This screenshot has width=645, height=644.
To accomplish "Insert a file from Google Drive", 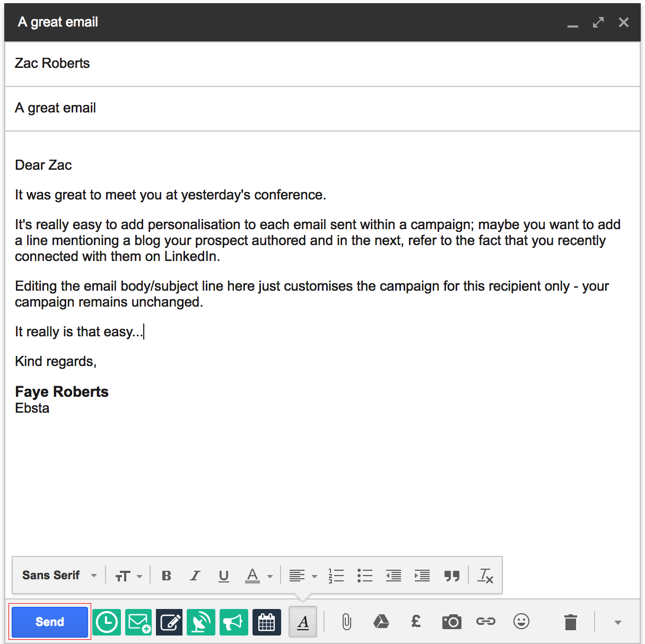I will coord(381,622).
